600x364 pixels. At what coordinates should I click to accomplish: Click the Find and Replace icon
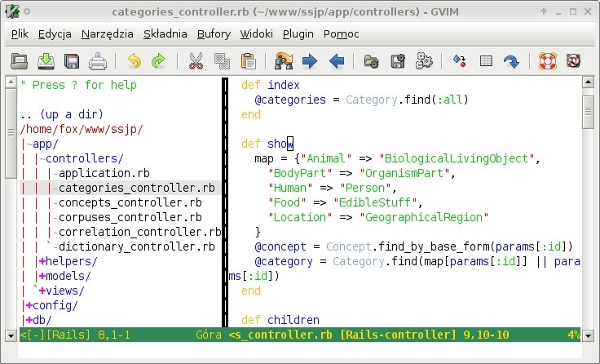[284, 61]
